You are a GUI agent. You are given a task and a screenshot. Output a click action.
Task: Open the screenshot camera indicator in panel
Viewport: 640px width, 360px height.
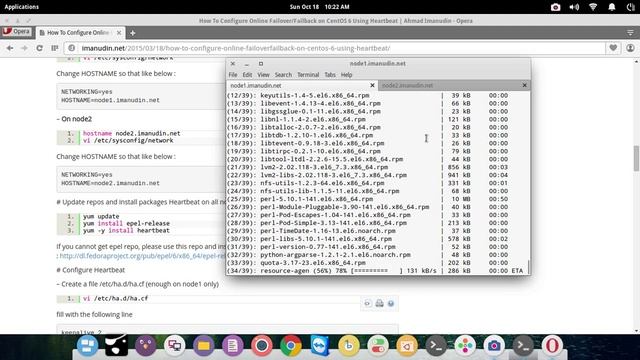tap(555, 7)
